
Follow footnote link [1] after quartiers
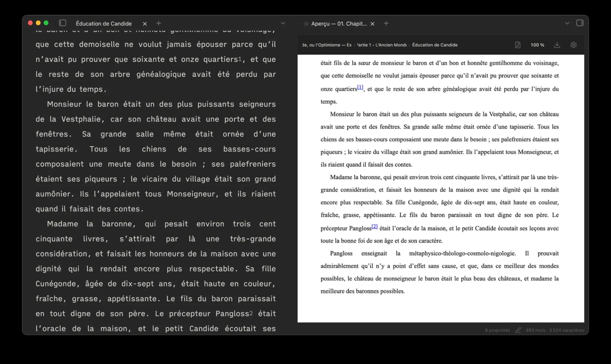360,87
